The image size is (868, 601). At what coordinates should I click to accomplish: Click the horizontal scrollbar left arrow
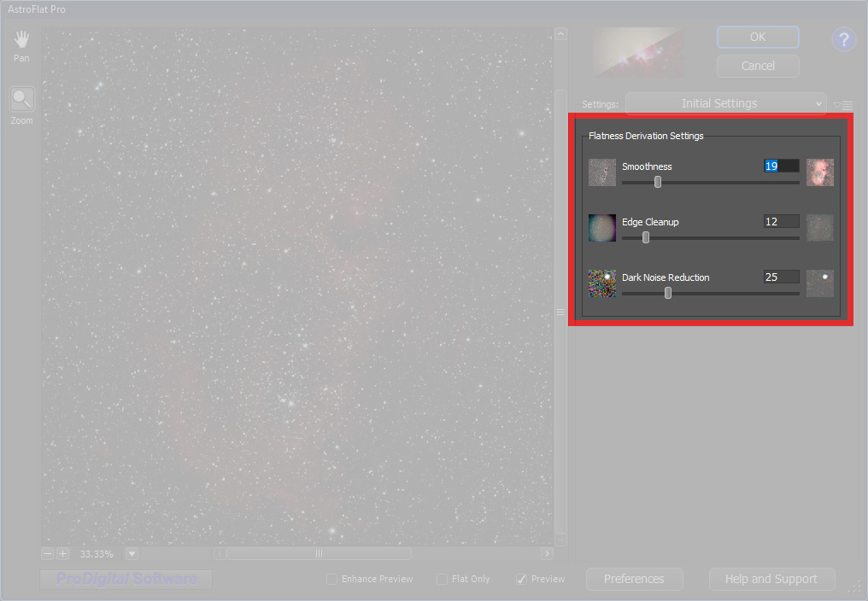coord(220,553)
